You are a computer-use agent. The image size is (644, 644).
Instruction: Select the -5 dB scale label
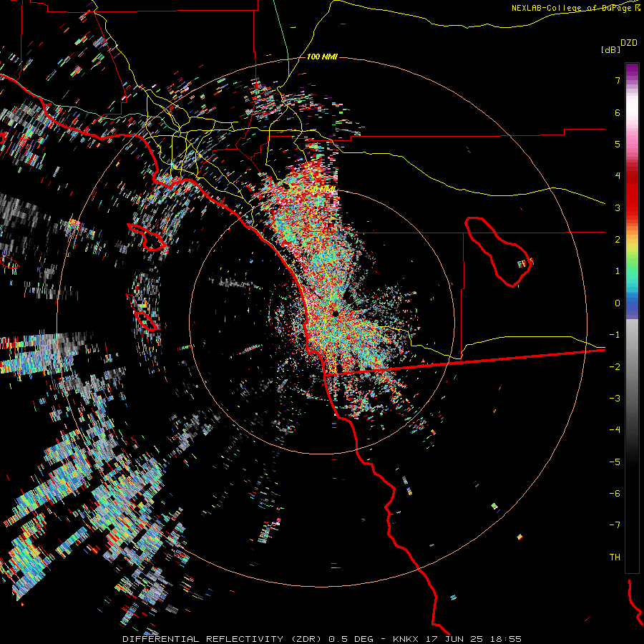[615, 462]
